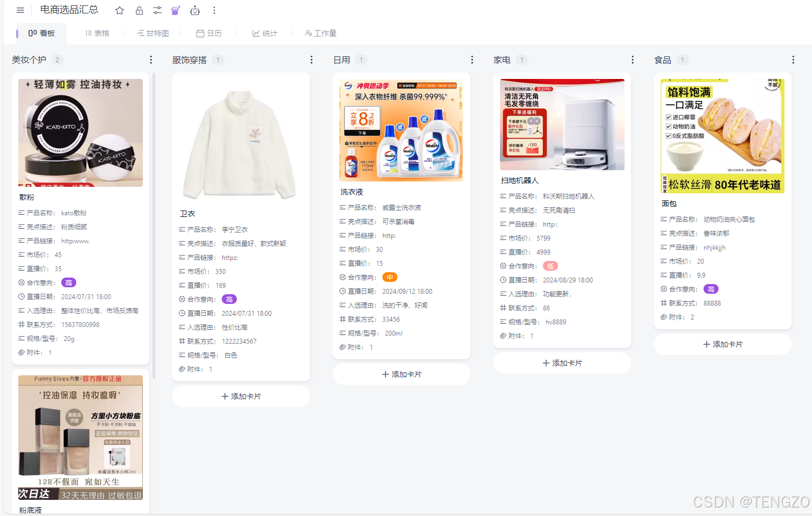Open the top bar more options menu
The height and width of the screenshot is (516, 812).
pos(214,10)
